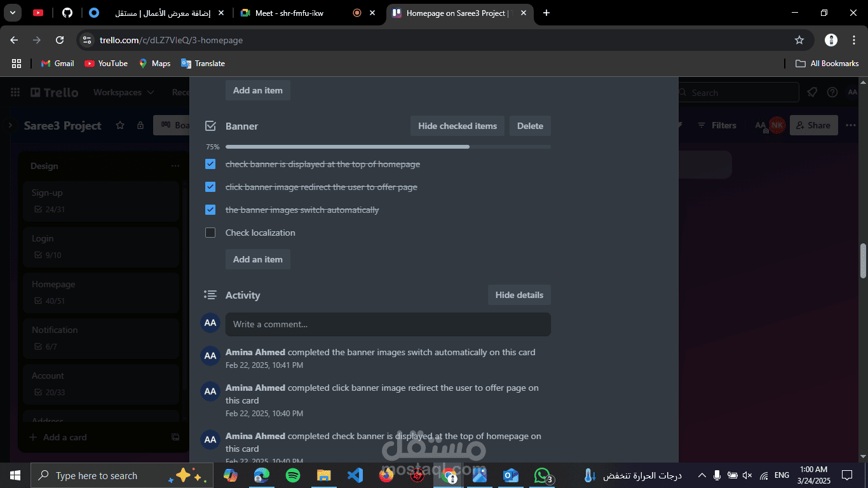Click the Banner checklist progress bar
868x488 pixels.
coord(388,147)
